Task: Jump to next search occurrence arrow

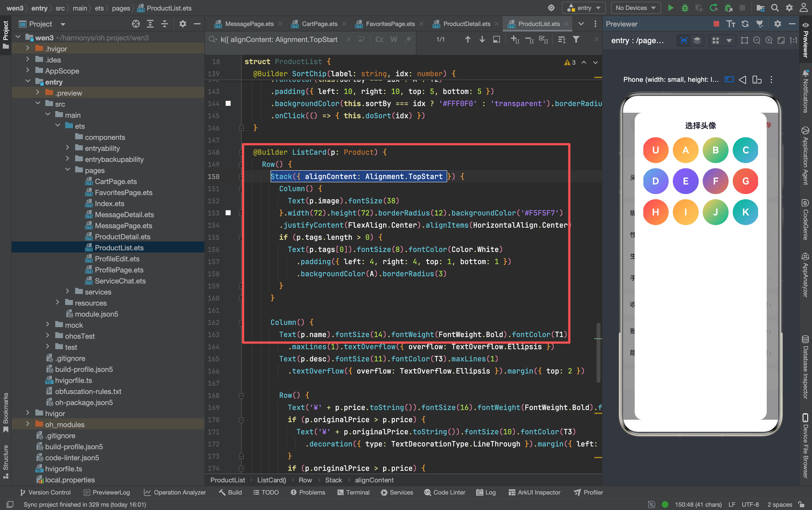Action: point(482,40)
